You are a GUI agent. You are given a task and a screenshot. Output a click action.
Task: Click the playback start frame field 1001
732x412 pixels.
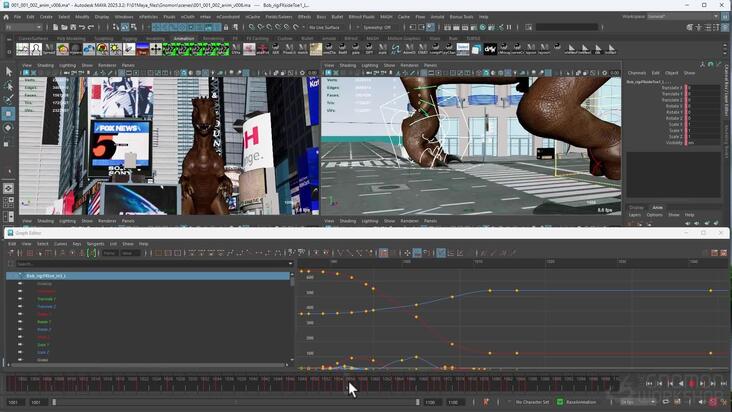point(38,402)
